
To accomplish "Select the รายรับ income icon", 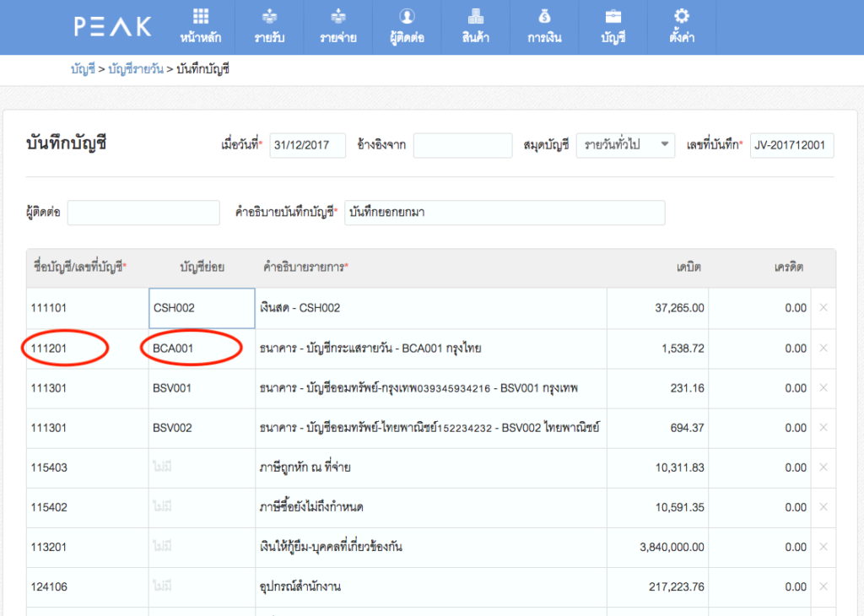I will (269, 27).
